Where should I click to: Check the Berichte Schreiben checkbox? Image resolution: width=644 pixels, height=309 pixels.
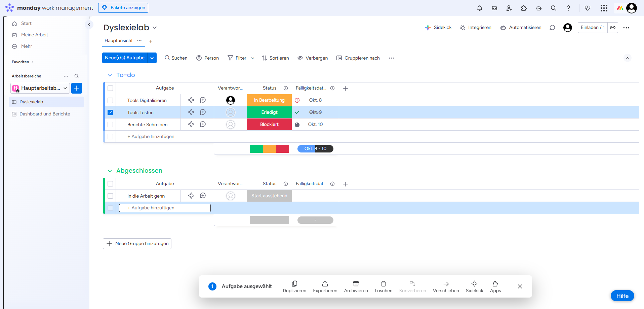[x=110, y=125]
